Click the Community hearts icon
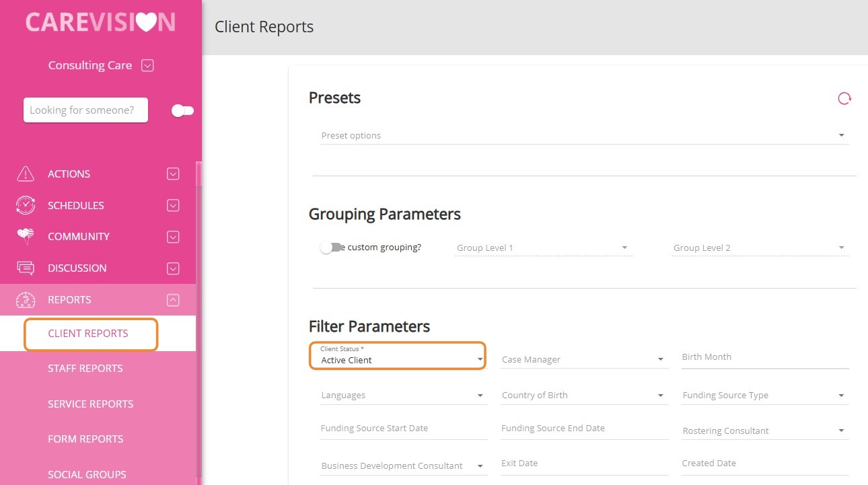Screen dimensions: 868x485 point(26,236)
